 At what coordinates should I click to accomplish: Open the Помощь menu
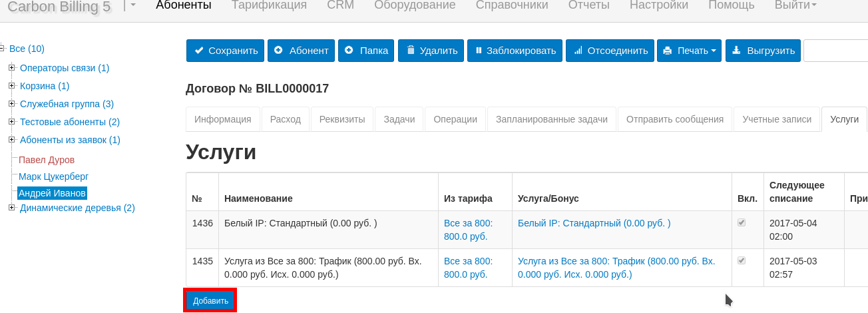[732, 5]
